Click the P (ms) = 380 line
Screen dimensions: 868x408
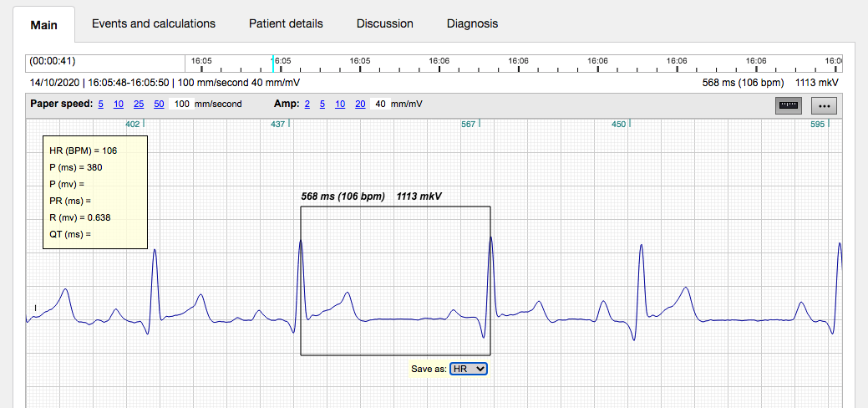(x=75, y=167)
